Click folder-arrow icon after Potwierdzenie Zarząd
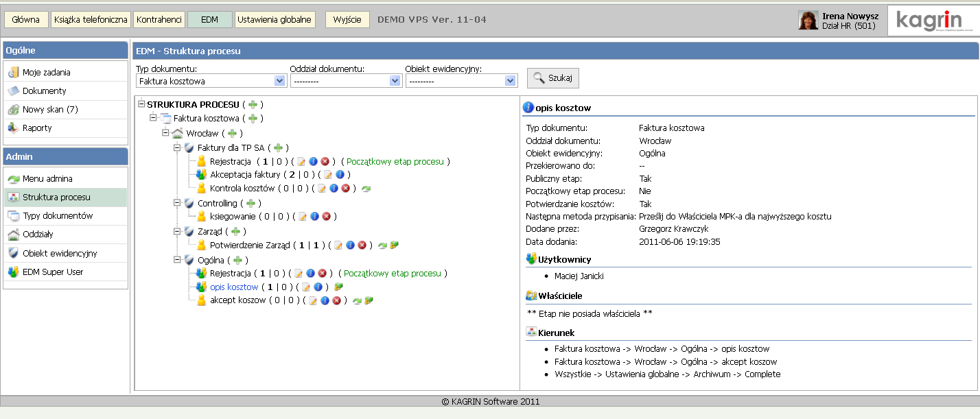 (394, 244)
